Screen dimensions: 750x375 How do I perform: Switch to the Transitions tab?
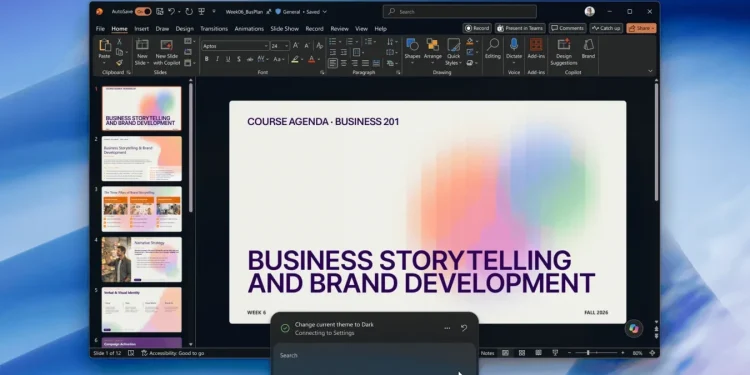[x=214, y=29]
